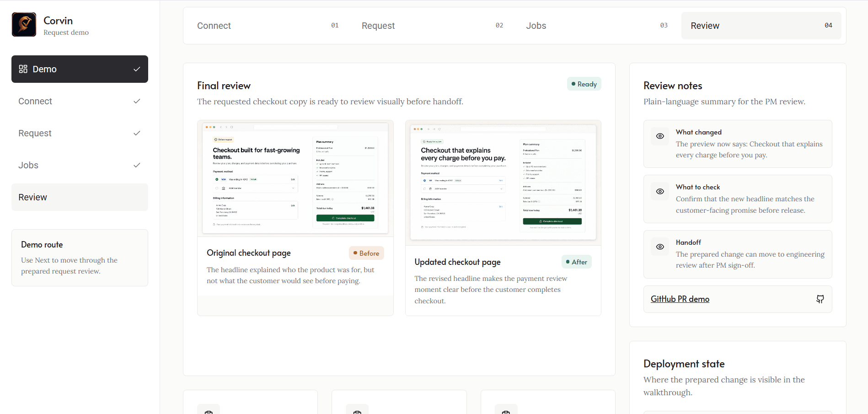Image resolution: width=868 pixels, height=414 pixels.
Task: Click the checkmark next to sidebar Connect
Action: click(x=137, y=101)
